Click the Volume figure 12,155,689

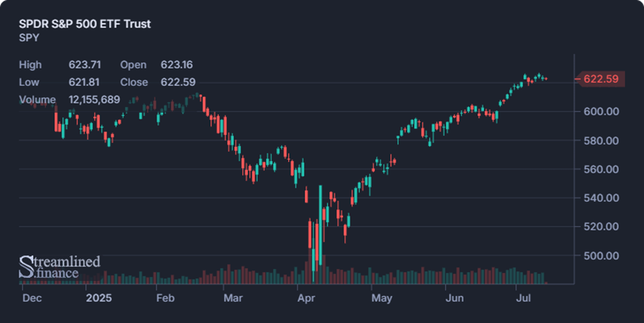point(94,99)
